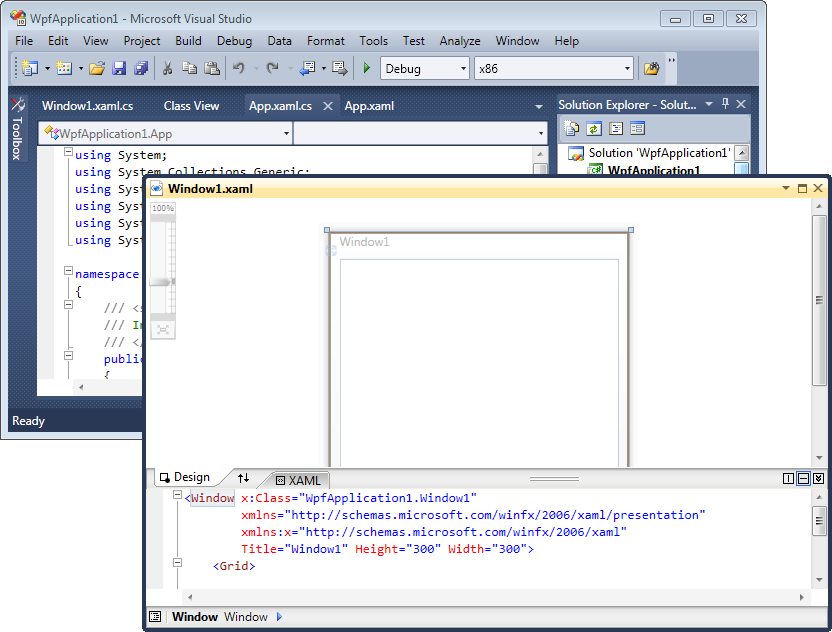Toggle vertical split view for Window1.xaml
The width and height of the screenshot is (832, 632).
(x=790, y=479)
